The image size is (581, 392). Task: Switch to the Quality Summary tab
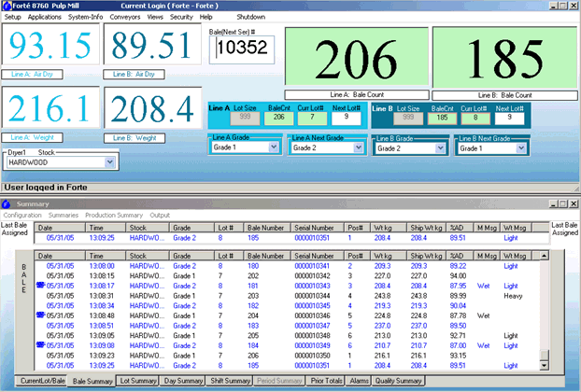click(x=398, y=381)
